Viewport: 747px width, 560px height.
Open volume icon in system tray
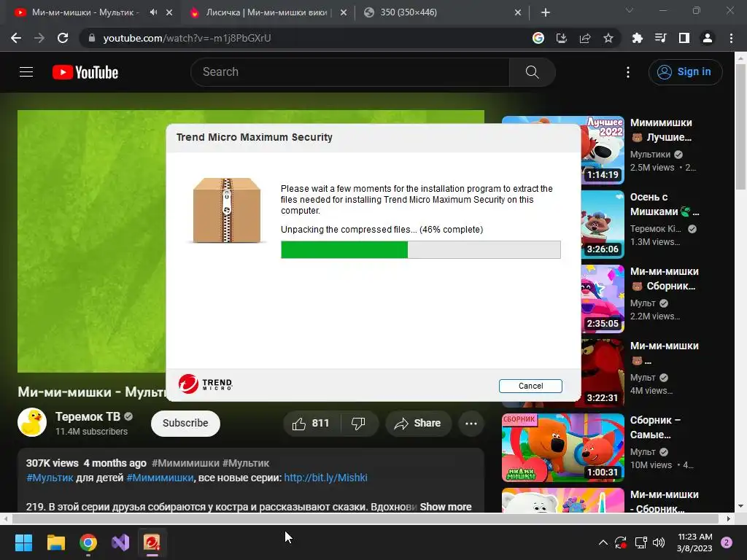pyautogui.click(x=659, y=542)
